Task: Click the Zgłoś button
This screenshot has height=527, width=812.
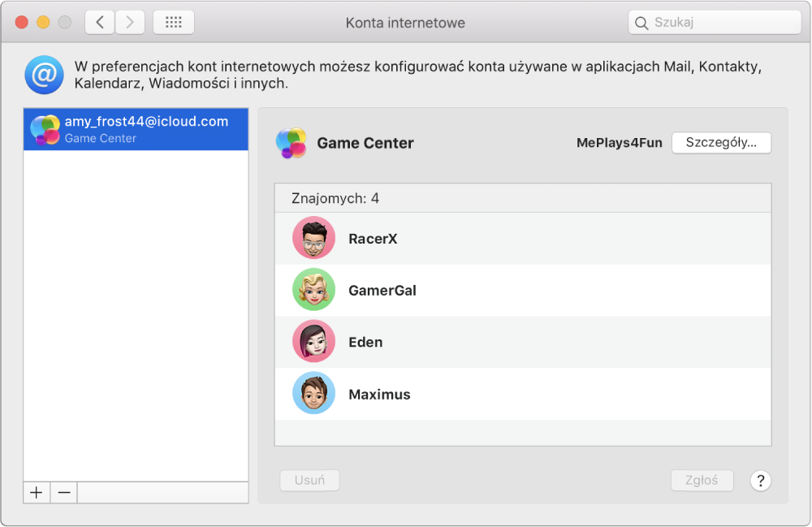Action: (x=702, y=481)
